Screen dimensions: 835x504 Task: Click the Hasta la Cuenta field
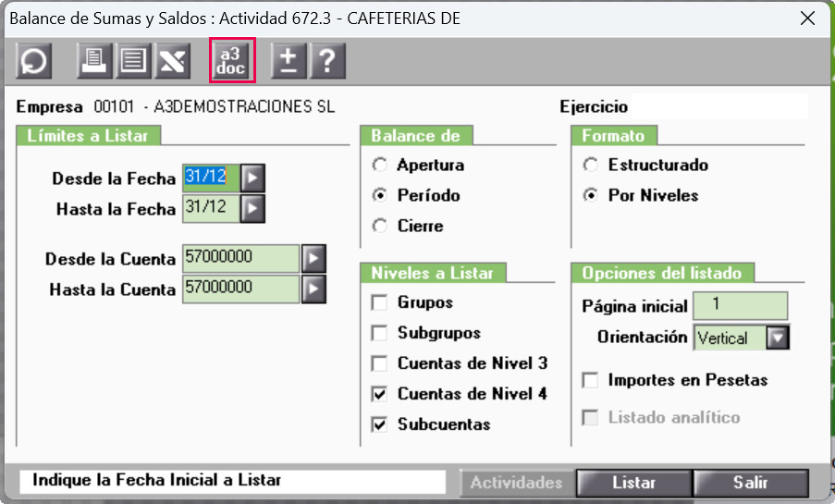[x=241, y=289]
